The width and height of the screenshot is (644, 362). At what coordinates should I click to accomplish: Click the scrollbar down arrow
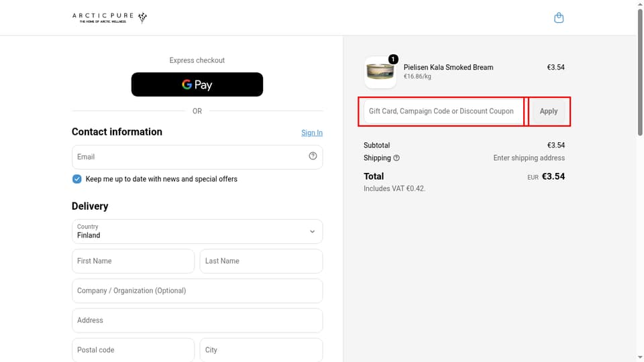(640, 358)
